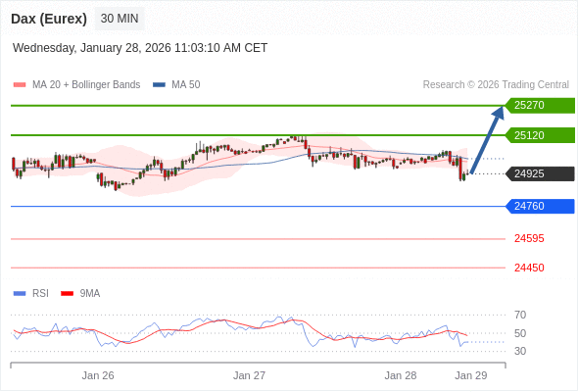Select the 25120 green resistance label
Viewport: 578px width, 392px height.
click(540, 135)
